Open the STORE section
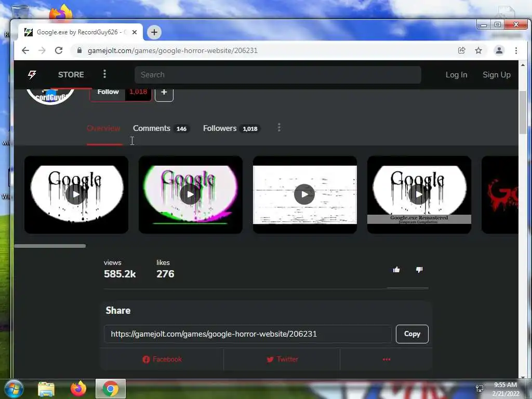Image resolution: width=532 pixels, height=399 pixels. [x=71, y=75]
